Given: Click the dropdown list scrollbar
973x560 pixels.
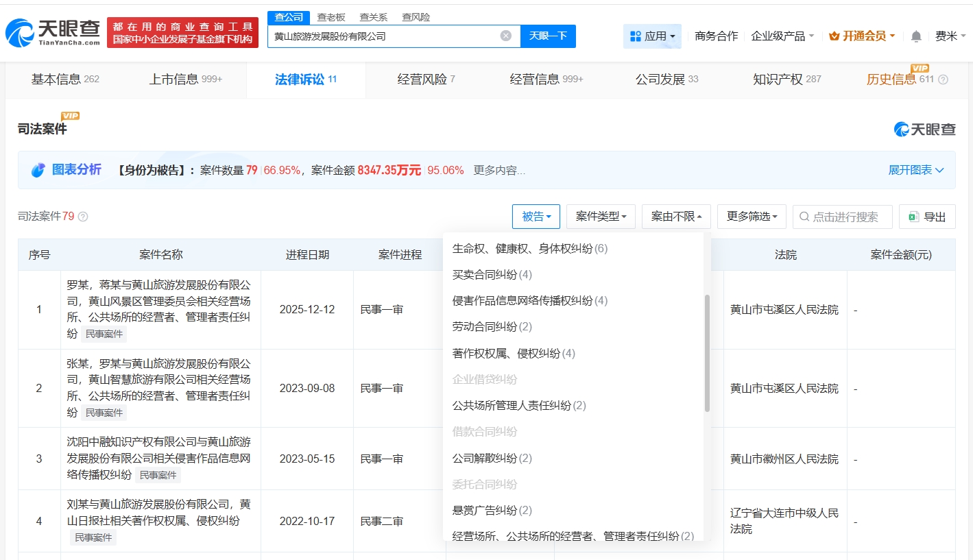Looking at the screenshot, I should tap(707, 353).
